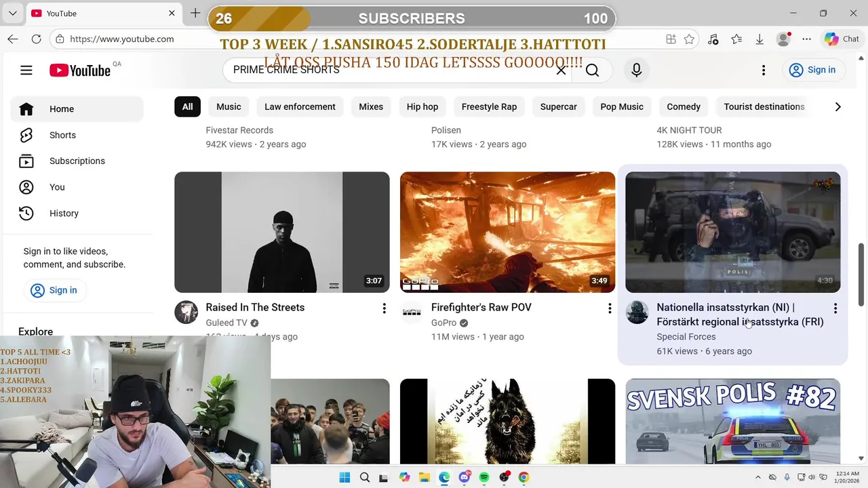This screenshot has width=868, height=488.
Task: Open Nationella insatsstyrkan video thumbnail
Action: [732, 232]
